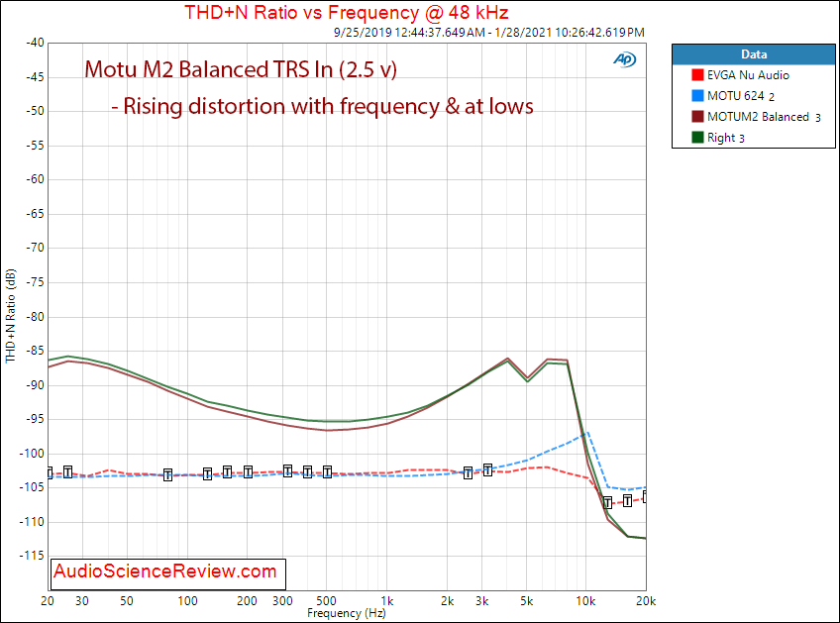This screenshot has width=840, height=623.
Task: Choose the green Right channel swatch
Action: pyautogui.click(x=697, y=138)
